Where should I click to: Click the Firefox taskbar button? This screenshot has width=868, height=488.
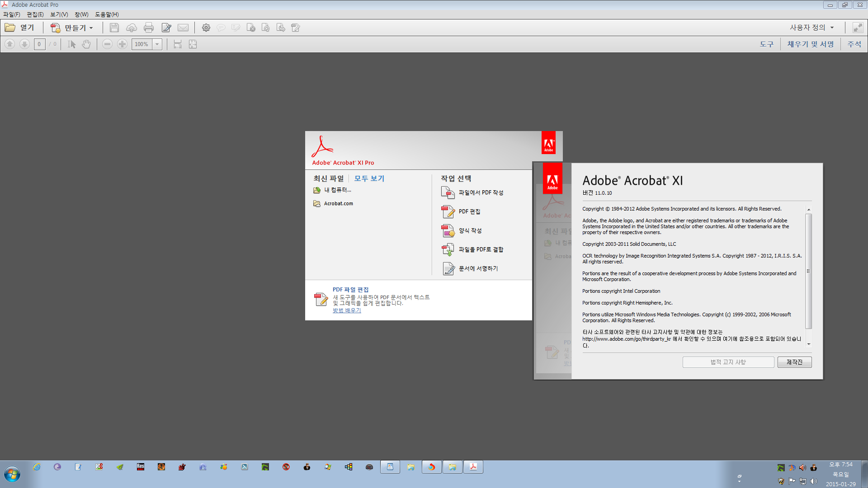click(x=432, y=467)
